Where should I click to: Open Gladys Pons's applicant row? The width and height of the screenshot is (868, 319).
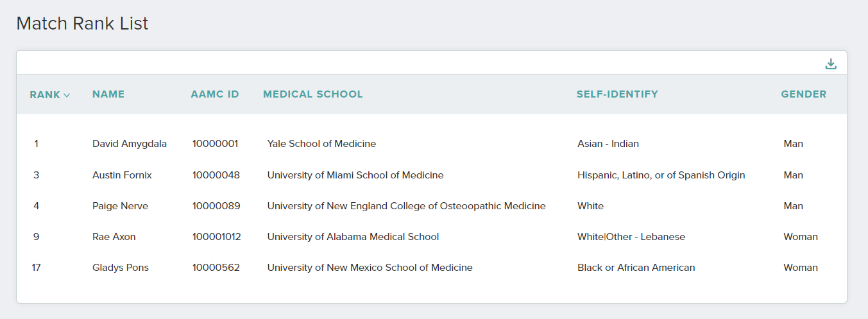pos(431,268)
